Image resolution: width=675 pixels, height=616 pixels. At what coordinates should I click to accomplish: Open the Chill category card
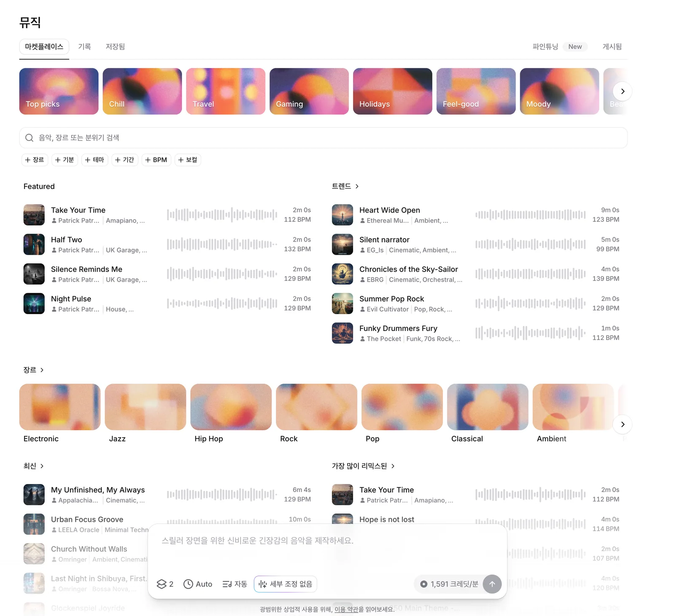coord(142,91)
